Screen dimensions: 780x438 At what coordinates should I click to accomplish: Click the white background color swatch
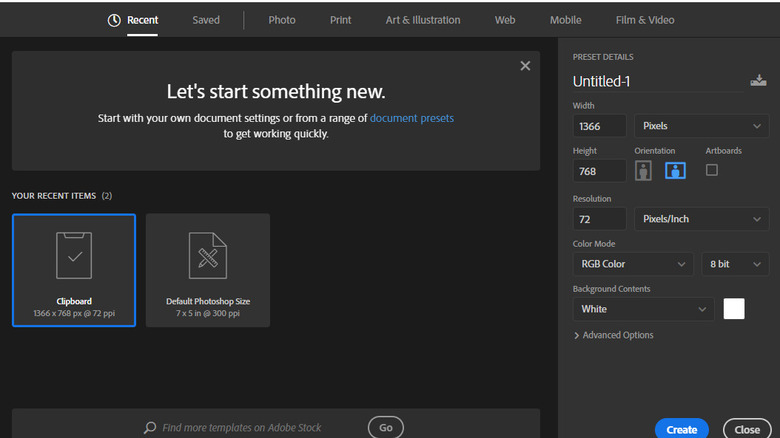(734, 309)
